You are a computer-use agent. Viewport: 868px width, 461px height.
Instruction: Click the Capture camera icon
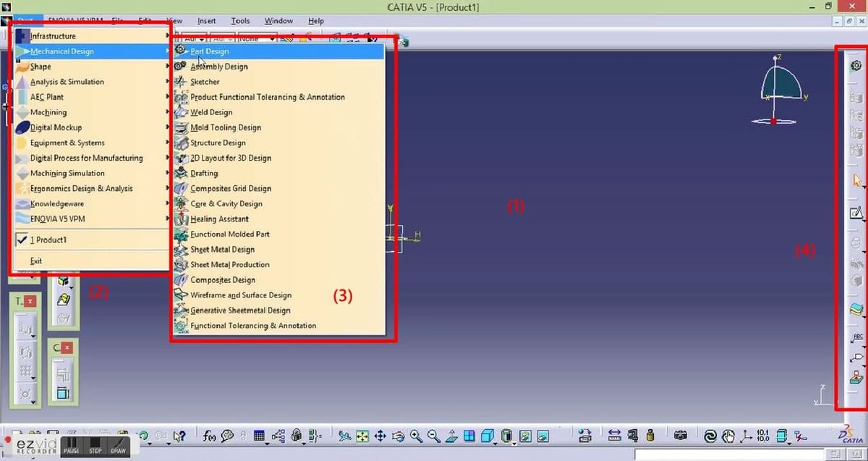(681, 436)
